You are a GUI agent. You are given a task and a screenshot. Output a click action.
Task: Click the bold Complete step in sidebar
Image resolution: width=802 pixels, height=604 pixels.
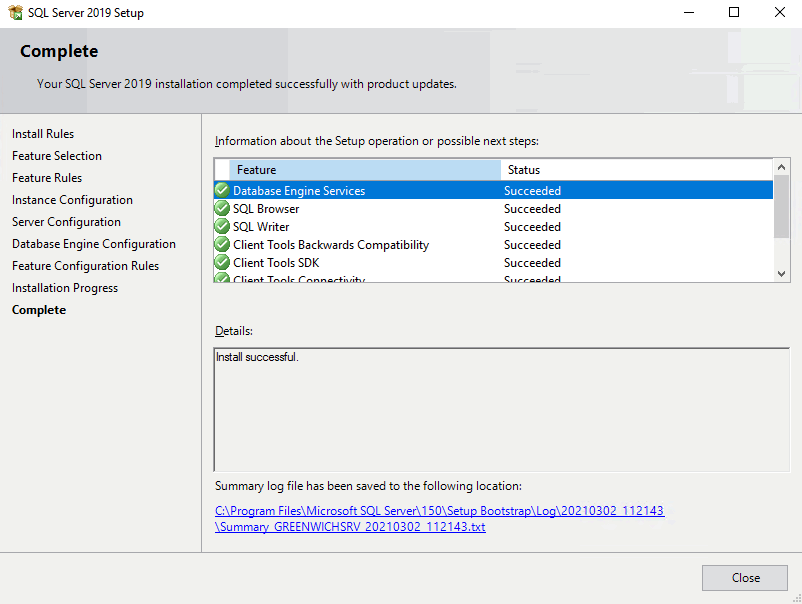(x=39, y=310)
